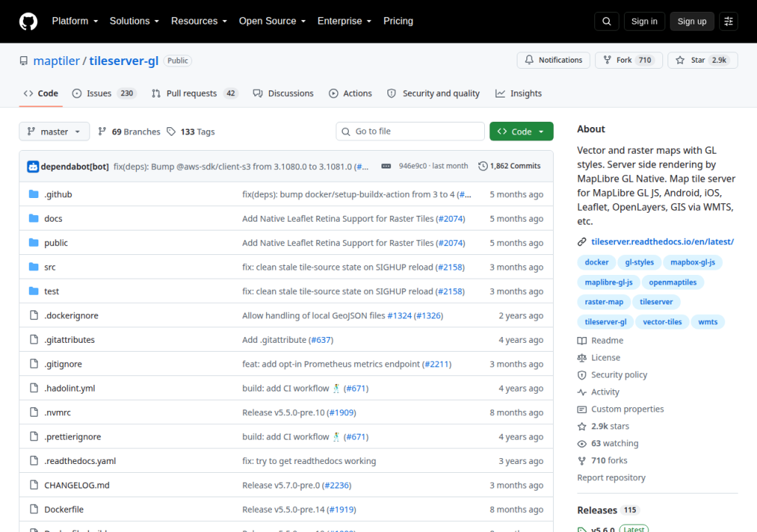
Task: Click the tag icon next to 133 Tags
Action: tap(171, 132)
